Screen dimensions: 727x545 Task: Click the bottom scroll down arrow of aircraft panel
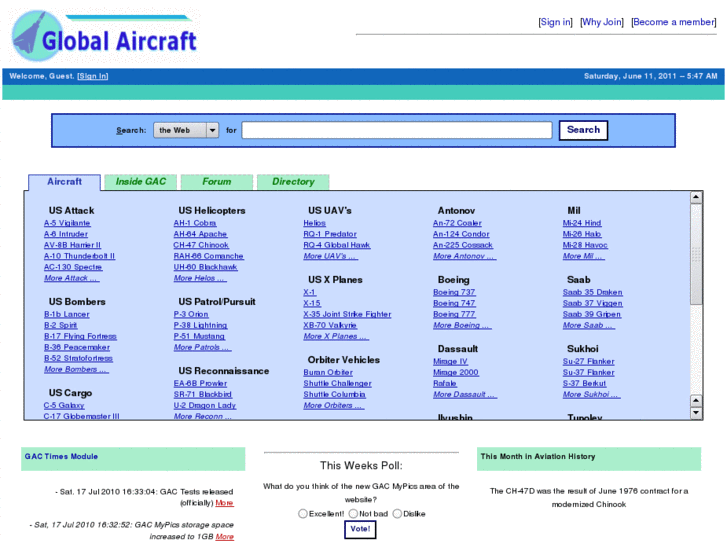point(695,412)
